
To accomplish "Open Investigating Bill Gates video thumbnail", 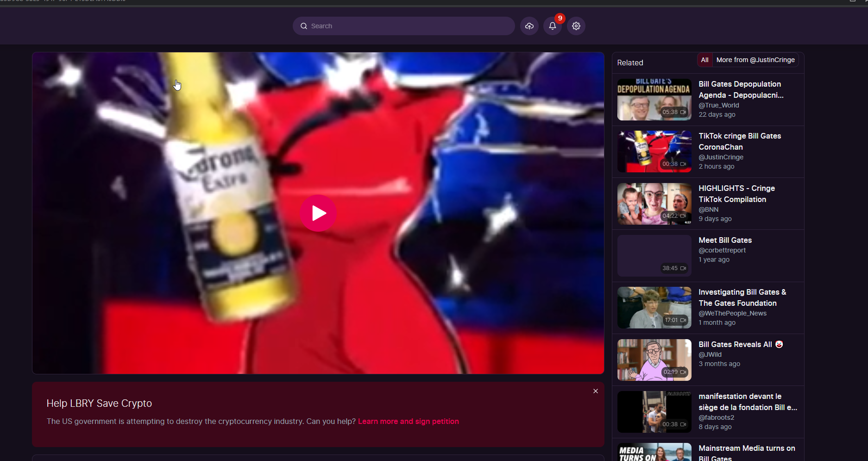I will point(654,308).
